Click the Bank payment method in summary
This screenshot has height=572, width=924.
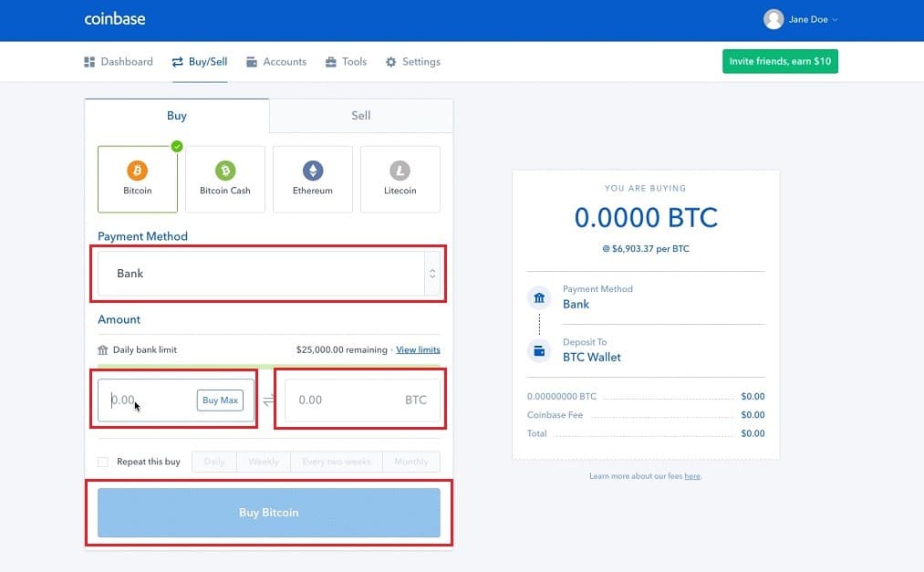coord(576,305)
